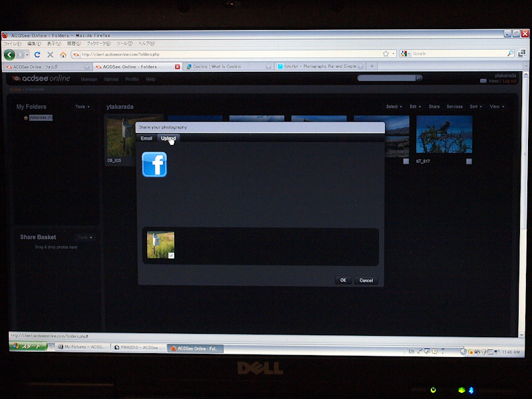Open the Sort dropdown

475,106
